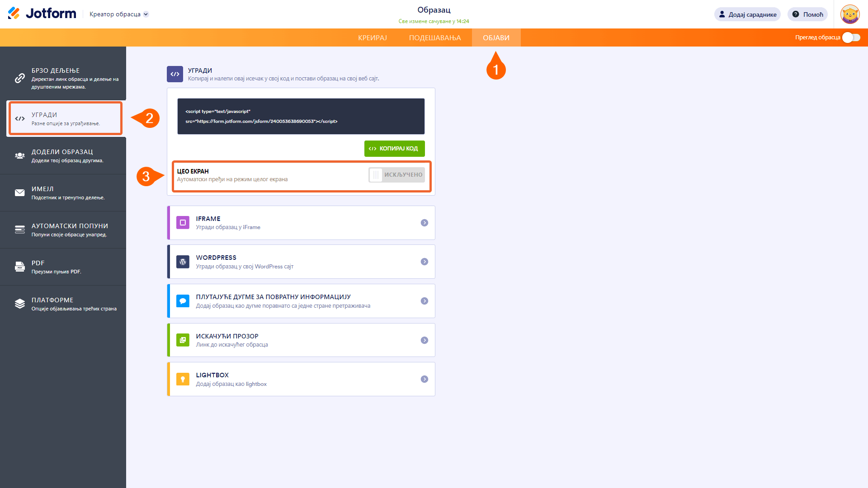Click the Платформе layers icon
868x488 pixels.
(x=19, y=304)
